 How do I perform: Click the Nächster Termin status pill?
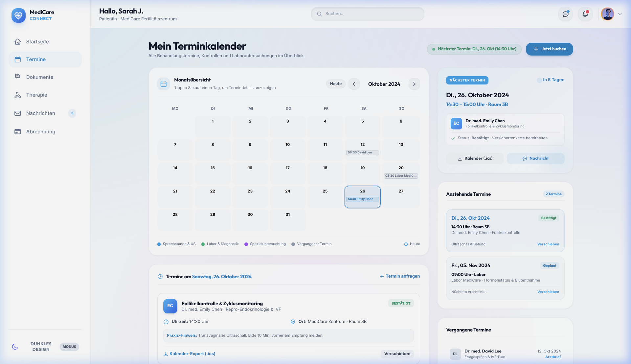pyautogui.click(x=474, y=49)
